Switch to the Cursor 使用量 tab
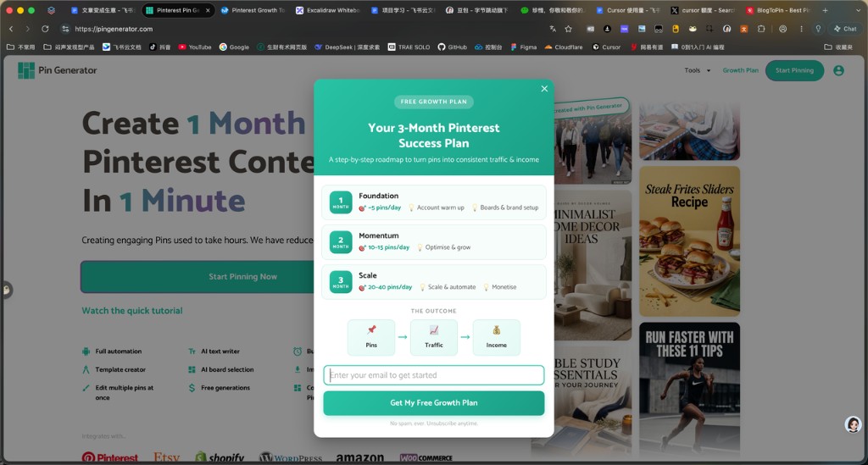 (x=628, y=10)
